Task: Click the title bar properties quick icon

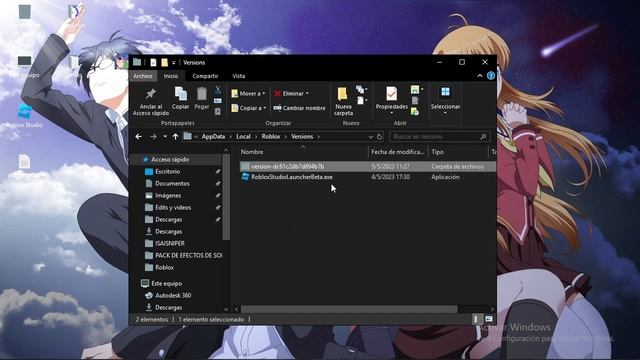Action: click(x=153, y=62)
